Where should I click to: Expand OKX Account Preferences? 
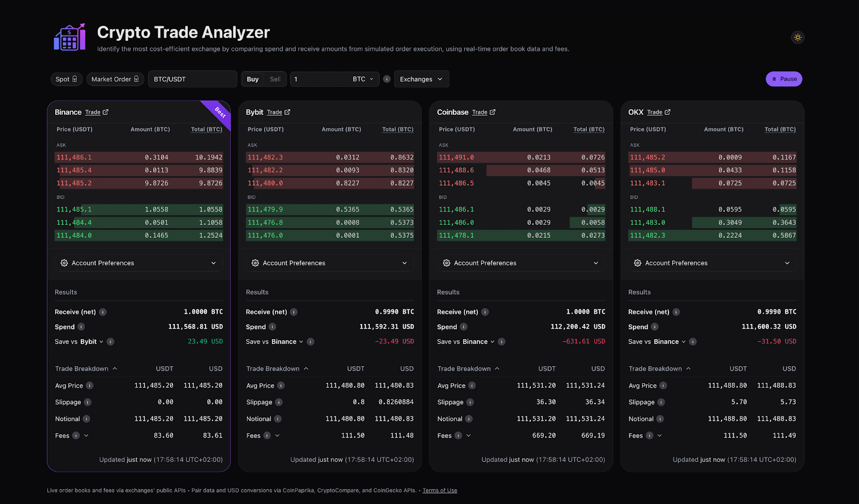click(712, 263)
